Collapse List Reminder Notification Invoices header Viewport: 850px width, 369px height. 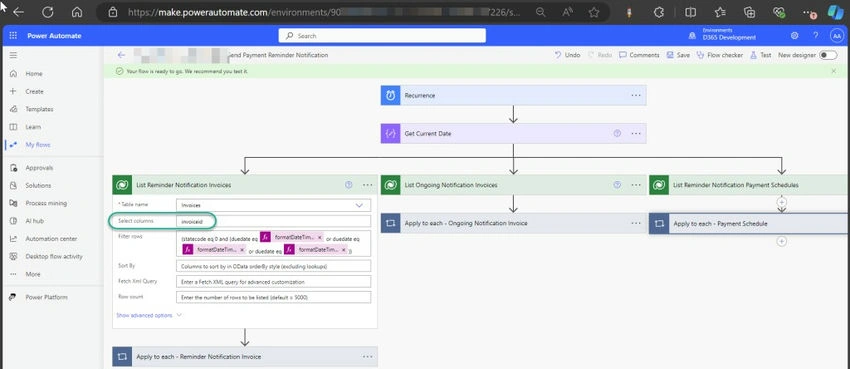(244, 185)
